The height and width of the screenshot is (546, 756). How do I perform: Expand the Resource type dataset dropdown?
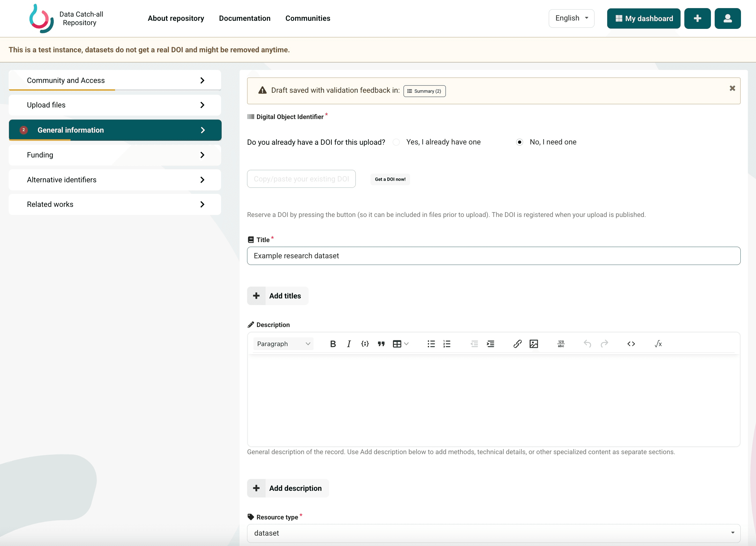493,533
